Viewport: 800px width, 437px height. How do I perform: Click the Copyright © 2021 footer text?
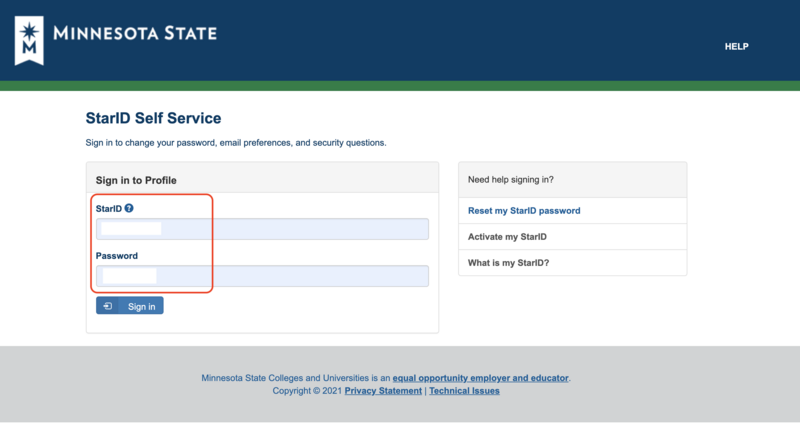pyautogui.click(x=307, y=391)
